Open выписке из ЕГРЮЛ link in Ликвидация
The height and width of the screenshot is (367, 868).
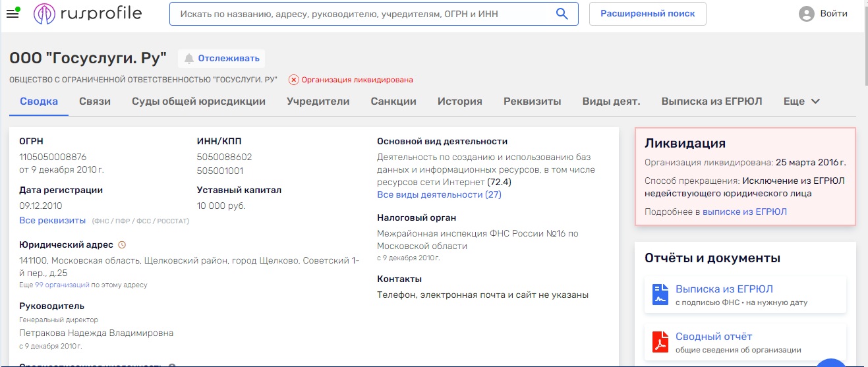click(x=745, y=212)
